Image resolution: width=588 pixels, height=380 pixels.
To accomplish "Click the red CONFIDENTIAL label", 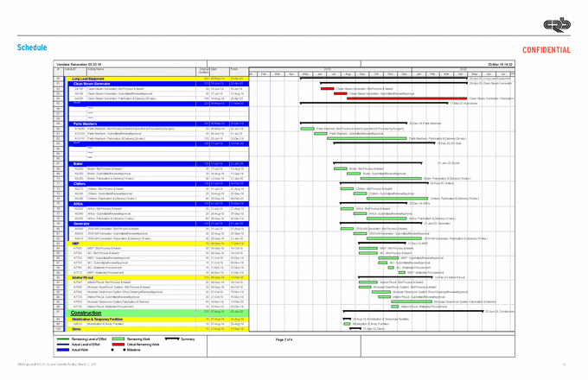I will (546, 50).
